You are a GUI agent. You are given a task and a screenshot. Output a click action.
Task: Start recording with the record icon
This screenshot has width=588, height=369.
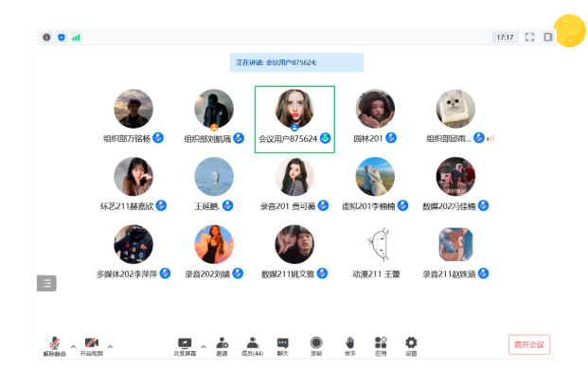tap(316, 346)
